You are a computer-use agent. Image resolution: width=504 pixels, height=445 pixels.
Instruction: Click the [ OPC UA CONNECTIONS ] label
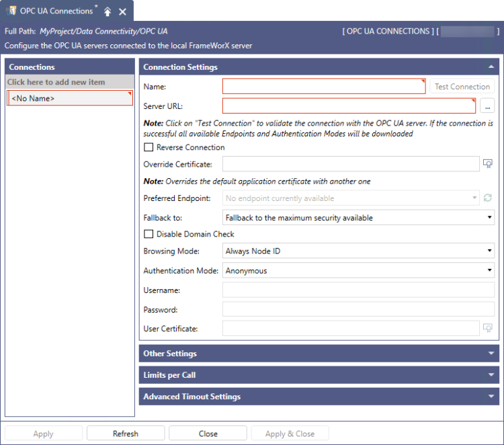click(x=388, y=31)
